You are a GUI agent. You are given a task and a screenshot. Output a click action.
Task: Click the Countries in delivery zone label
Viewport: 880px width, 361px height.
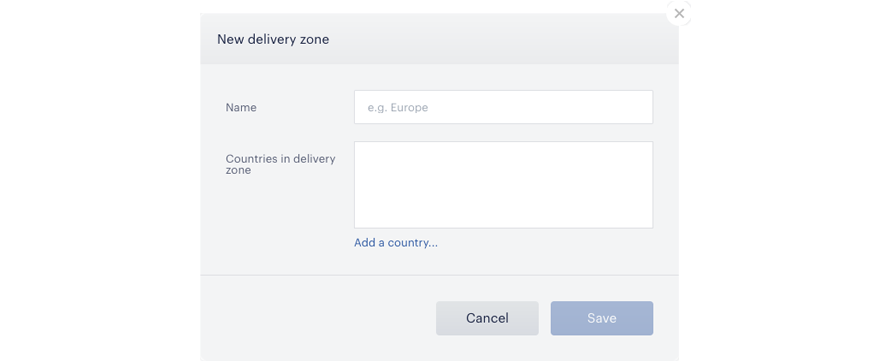(281, 164)
